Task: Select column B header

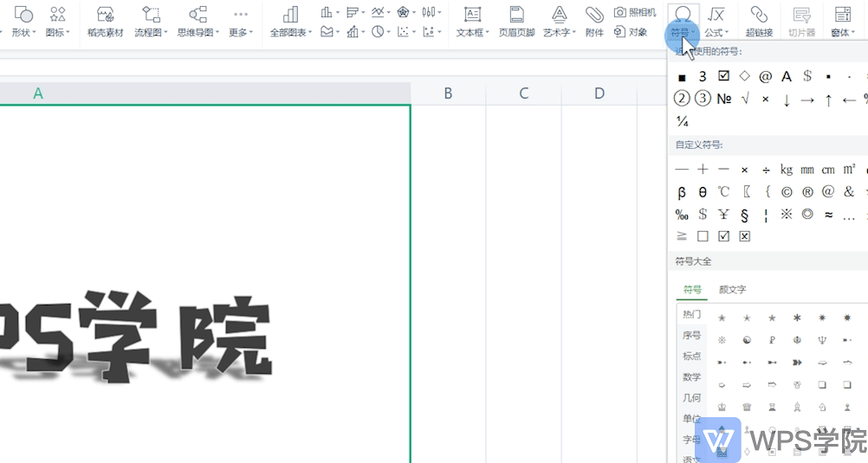Action: (448, 93)
